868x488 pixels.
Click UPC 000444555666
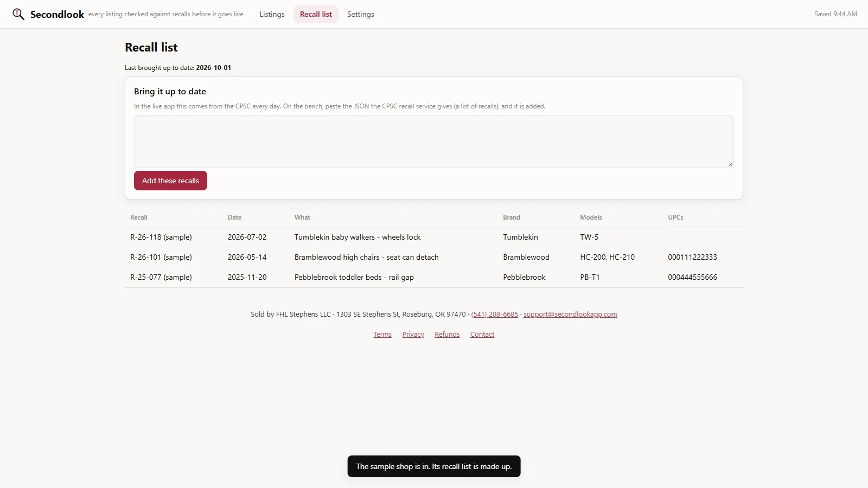[x=692, y=277]
